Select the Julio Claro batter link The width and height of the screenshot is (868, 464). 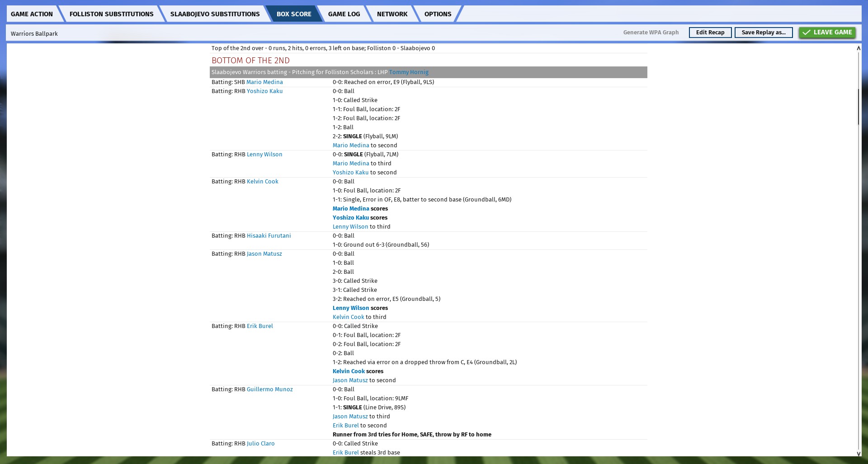point(260,444)
